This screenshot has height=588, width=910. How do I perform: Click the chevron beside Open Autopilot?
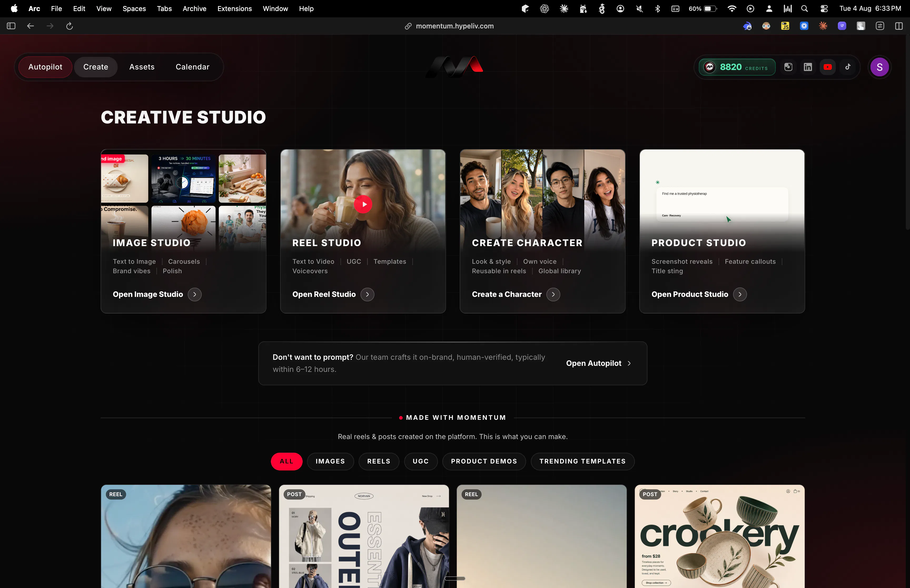(x=629, y=363)
